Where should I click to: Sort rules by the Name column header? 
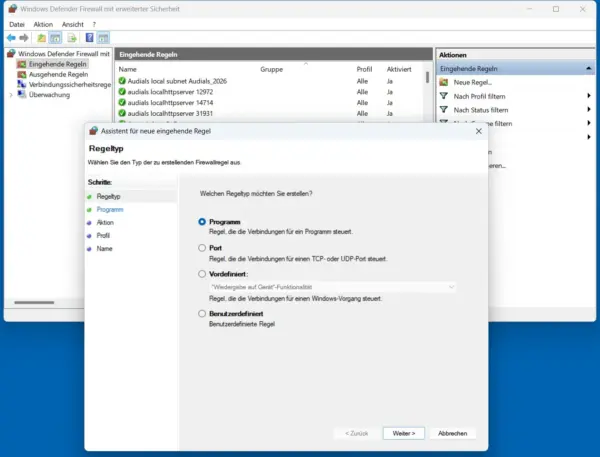tap(127, 69)
